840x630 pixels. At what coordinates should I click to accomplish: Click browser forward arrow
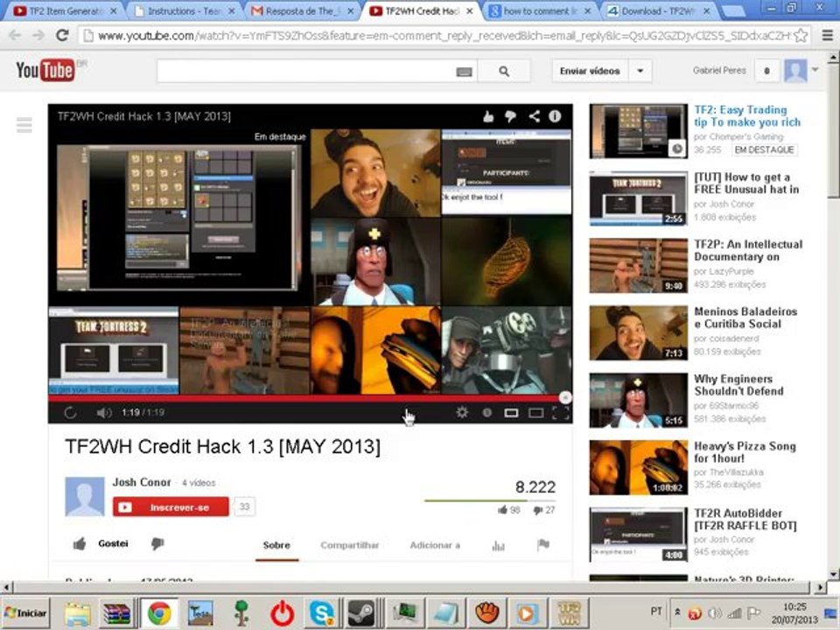coord(38,36)
